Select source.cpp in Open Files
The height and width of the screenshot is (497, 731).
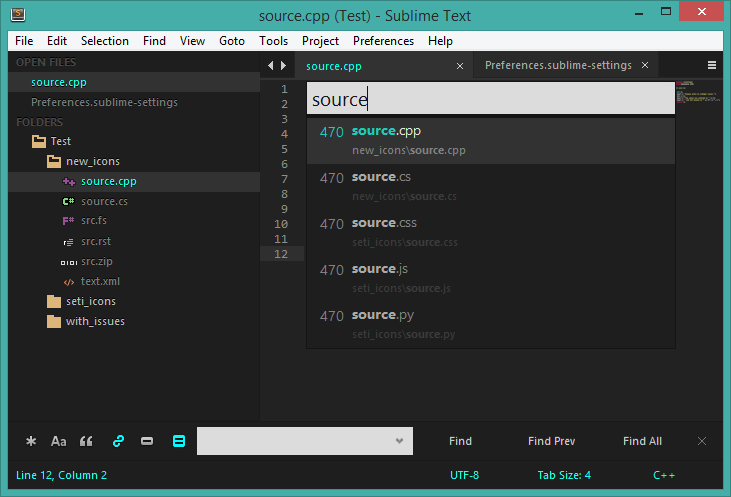click(x=134, y=82)
